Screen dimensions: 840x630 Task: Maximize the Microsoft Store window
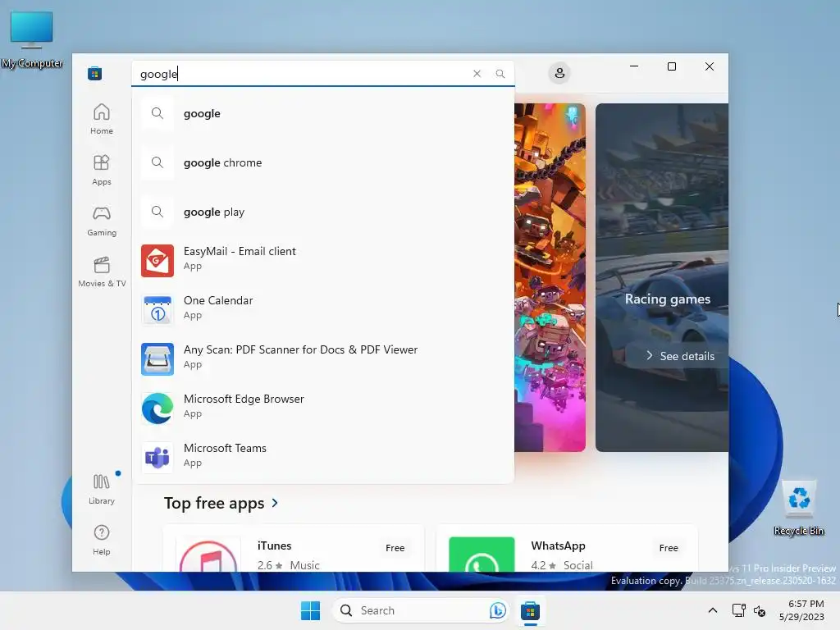coord(671,66)
